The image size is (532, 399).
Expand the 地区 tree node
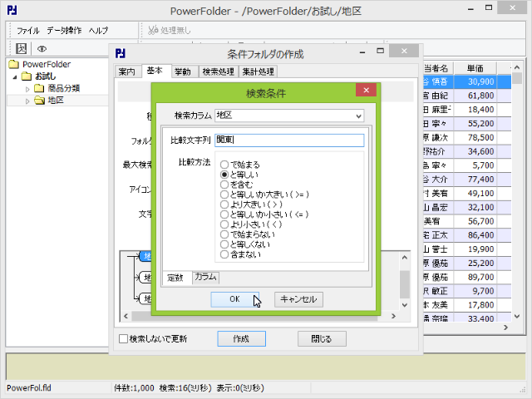click(x=27, y=101)
